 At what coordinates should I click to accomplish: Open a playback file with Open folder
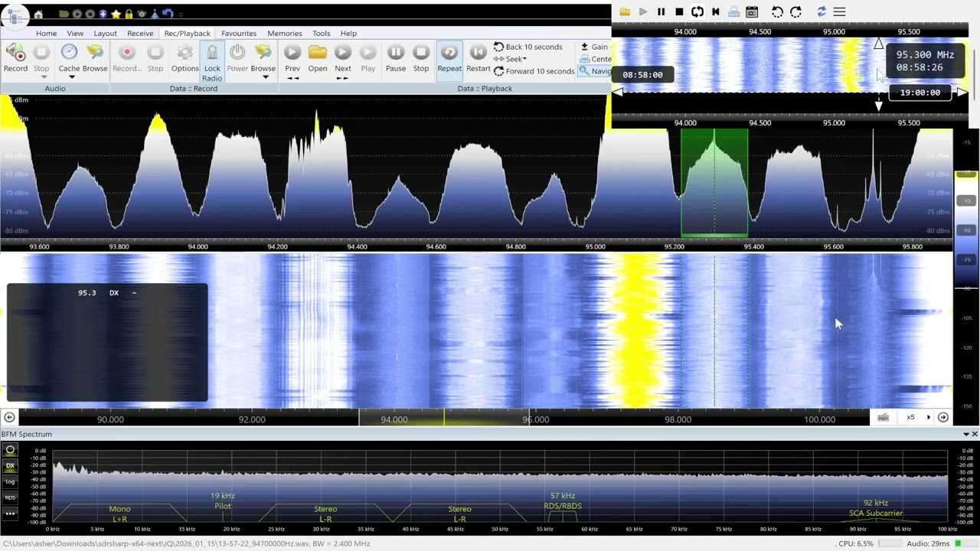[x=318, y=58]
